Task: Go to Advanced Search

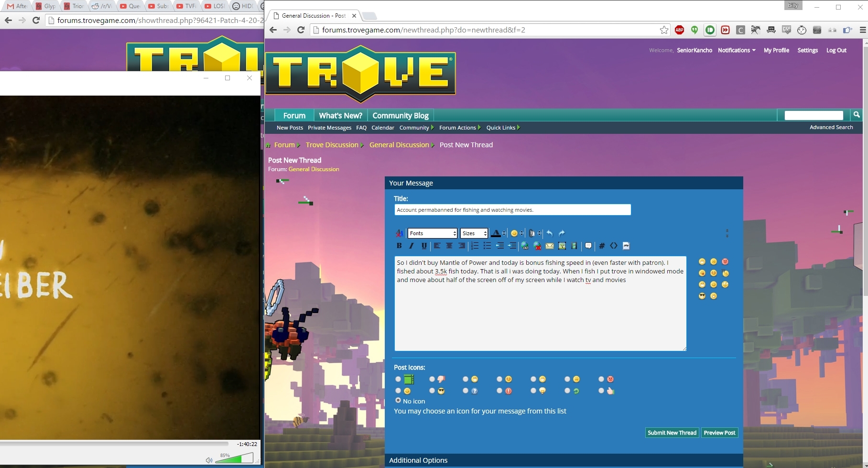Action: [x=831, y=127]
